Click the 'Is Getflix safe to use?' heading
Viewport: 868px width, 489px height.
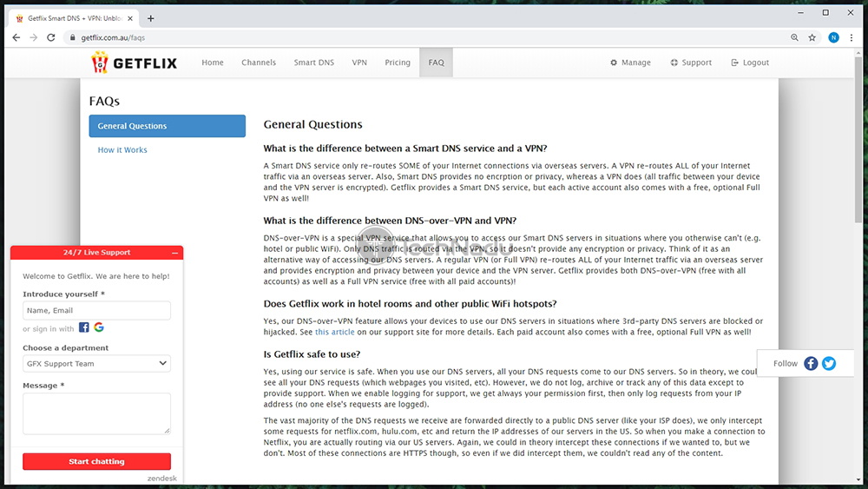(x=312, y=354)
